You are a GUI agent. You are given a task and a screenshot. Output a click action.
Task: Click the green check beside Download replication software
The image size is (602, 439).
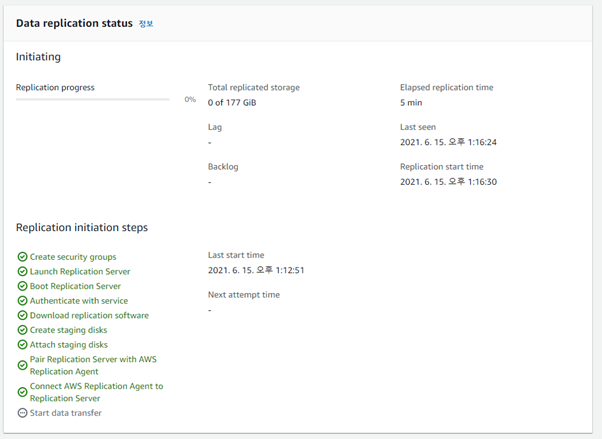pos(23,315)
